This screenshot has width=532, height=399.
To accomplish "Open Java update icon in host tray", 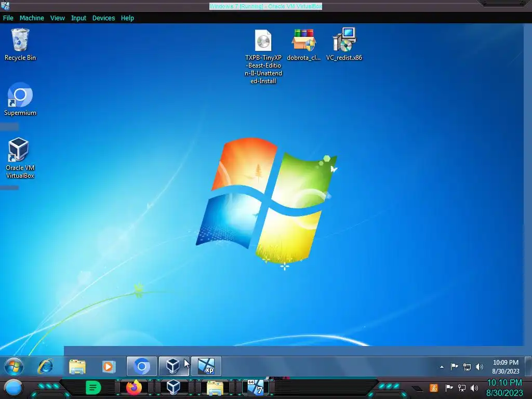I will click(x=434, y=388).
